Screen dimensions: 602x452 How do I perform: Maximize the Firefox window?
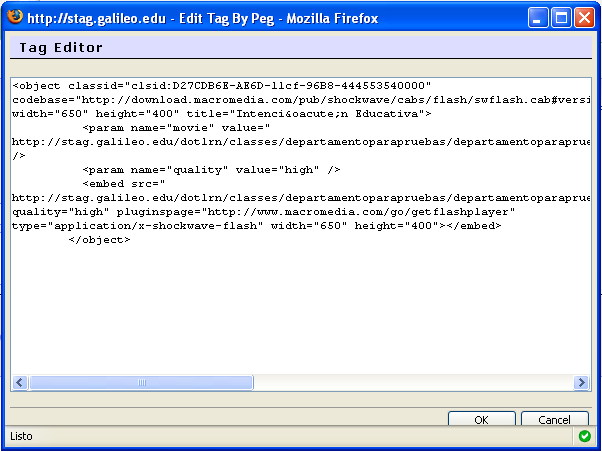point(561,18)
